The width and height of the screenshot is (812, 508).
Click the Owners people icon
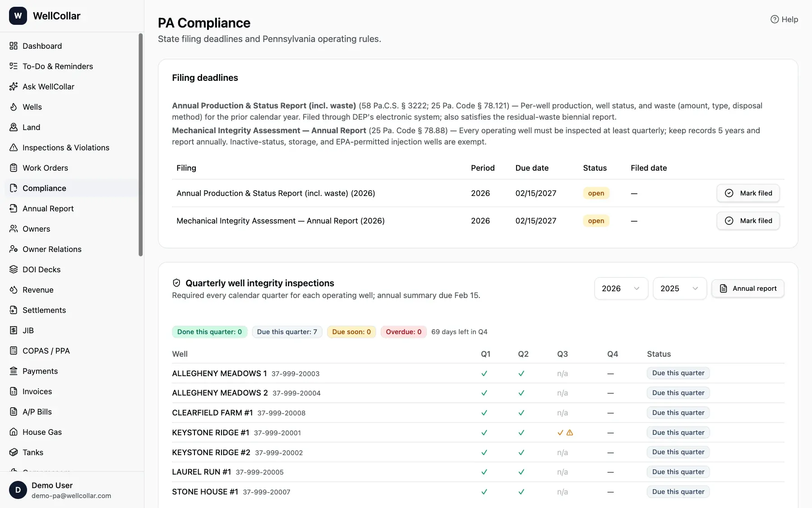pyautogui.click(x=14, y=229)
